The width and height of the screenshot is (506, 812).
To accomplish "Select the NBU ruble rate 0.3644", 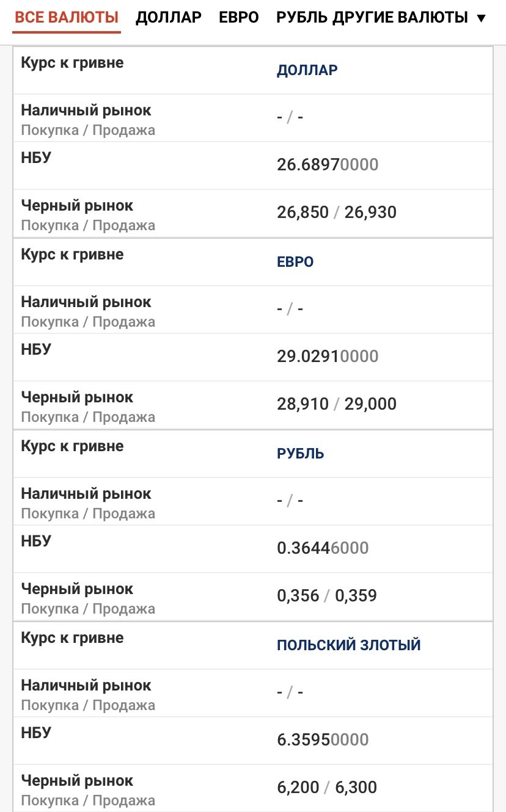I will [x=323, y=548].
